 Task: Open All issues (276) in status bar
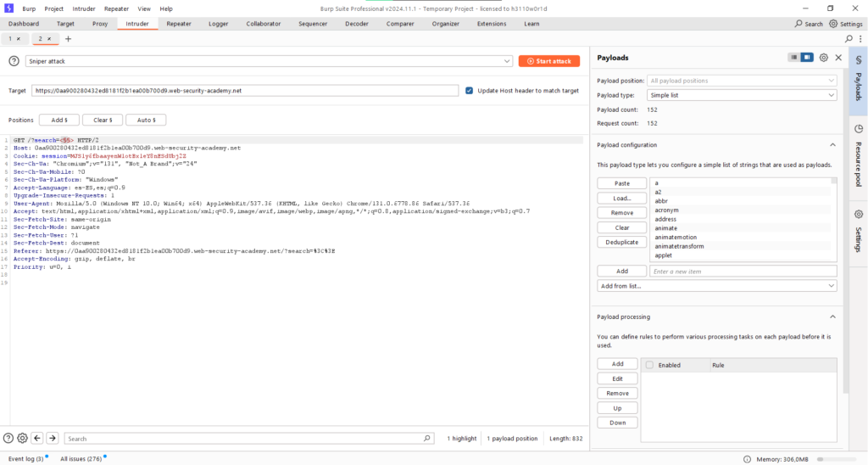click(x=81, y=459)
